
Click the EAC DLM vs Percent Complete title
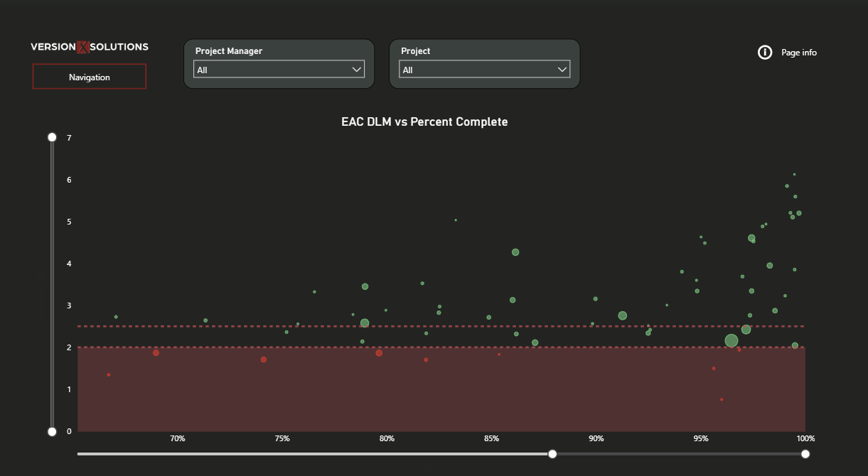coord(424,122)
